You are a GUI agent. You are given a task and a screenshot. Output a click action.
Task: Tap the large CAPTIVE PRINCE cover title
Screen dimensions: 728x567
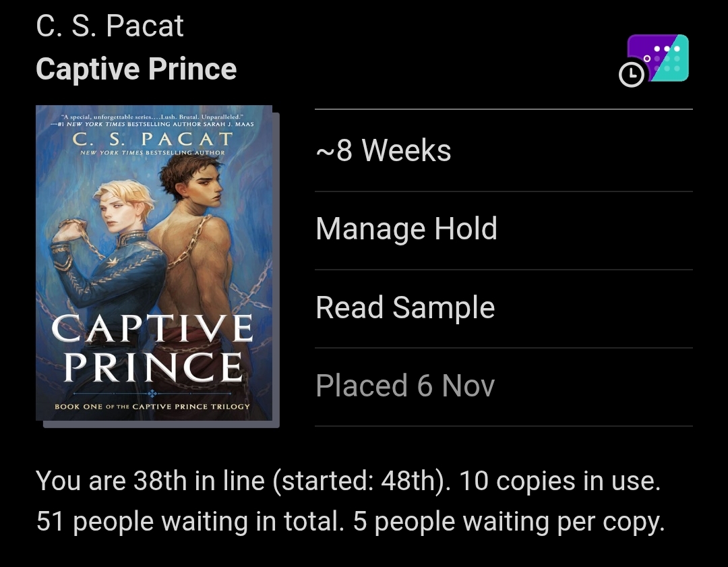tap(153, 348)
